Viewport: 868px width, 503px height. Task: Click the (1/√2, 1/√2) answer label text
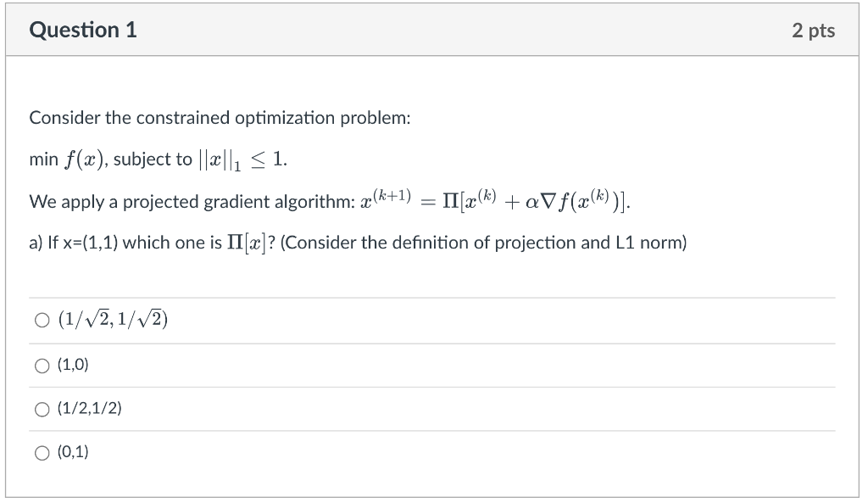[x=113, y=319]
